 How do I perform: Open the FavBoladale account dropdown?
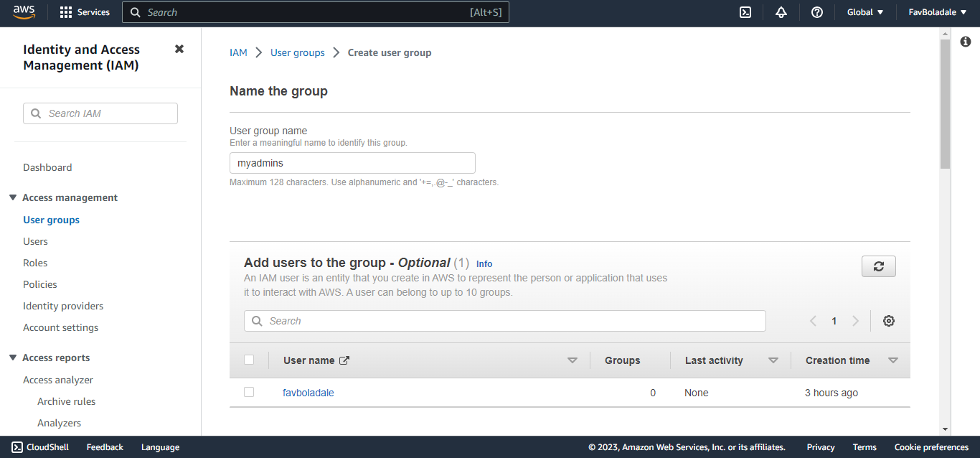tap(938, 12)
